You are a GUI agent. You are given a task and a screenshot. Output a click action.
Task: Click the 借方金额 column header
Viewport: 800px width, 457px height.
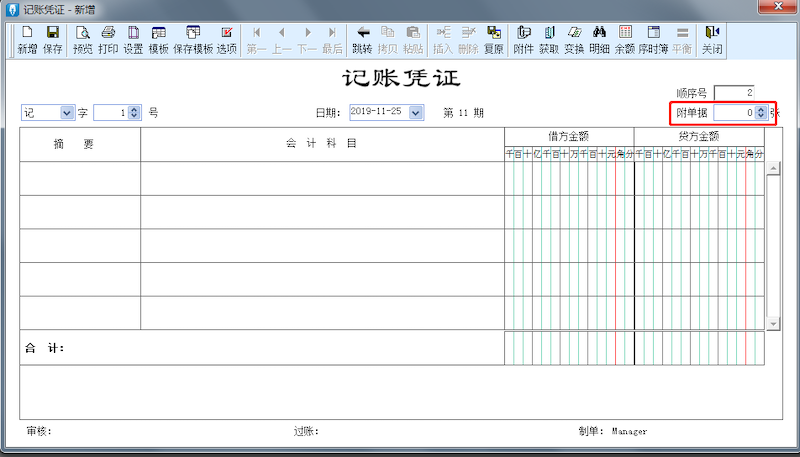(569, 137)
